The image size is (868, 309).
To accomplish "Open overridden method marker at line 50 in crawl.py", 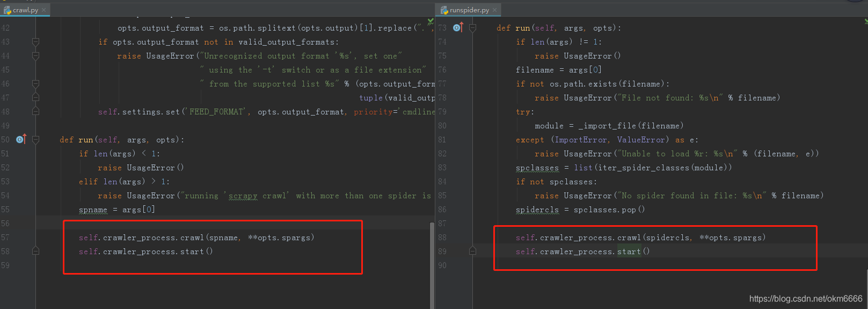I will click(21, 139).
